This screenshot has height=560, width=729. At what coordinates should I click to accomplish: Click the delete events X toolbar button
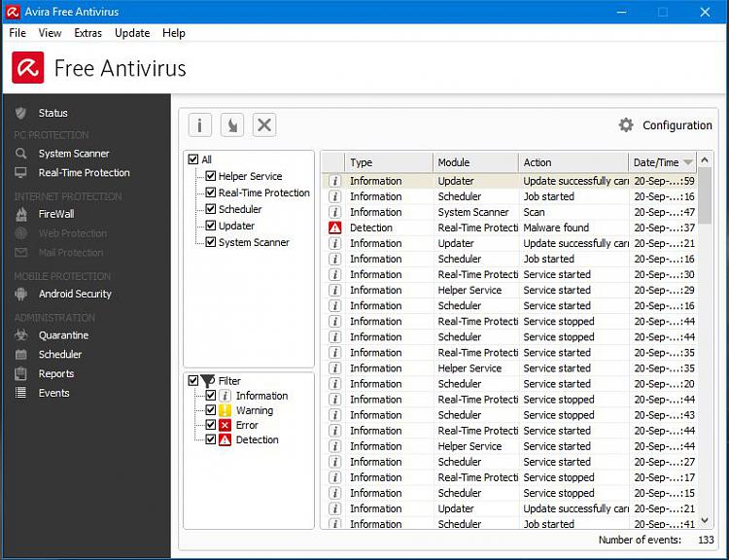point(264,125)
